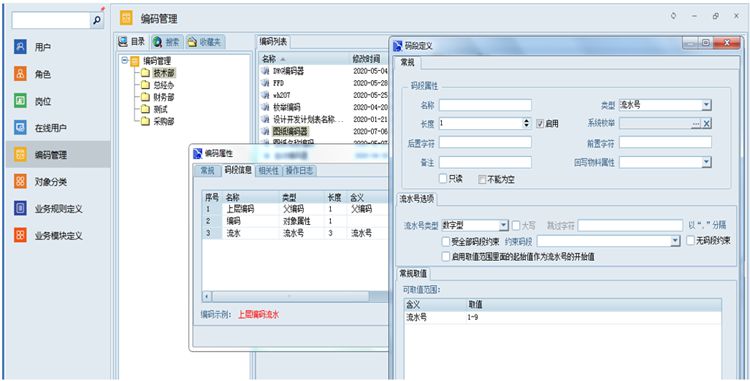Select the 编码管理 sidebar icon
750x381 pixels.
pyautogui.click(x=20, y=154)
